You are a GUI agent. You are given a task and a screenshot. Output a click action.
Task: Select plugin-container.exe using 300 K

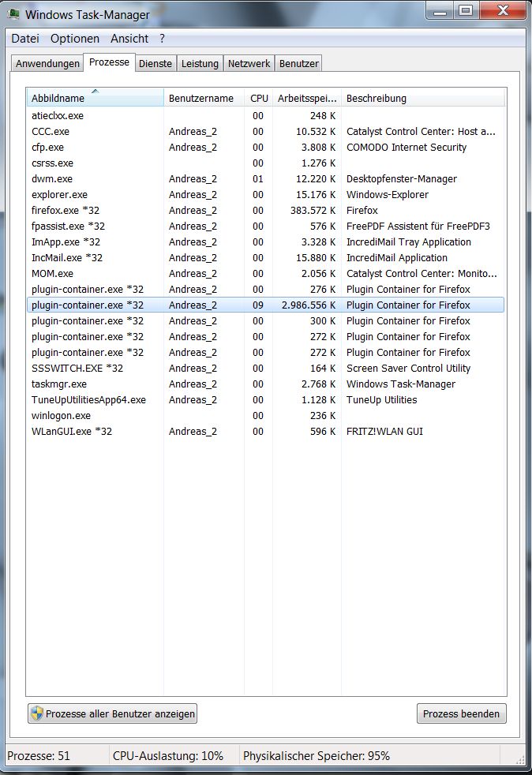(x=266, y=320)
